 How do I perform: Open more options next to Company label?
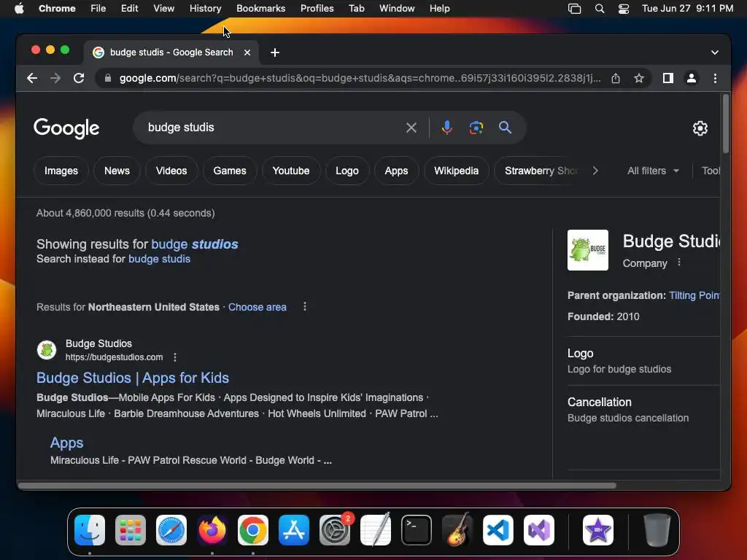[679, 262]
